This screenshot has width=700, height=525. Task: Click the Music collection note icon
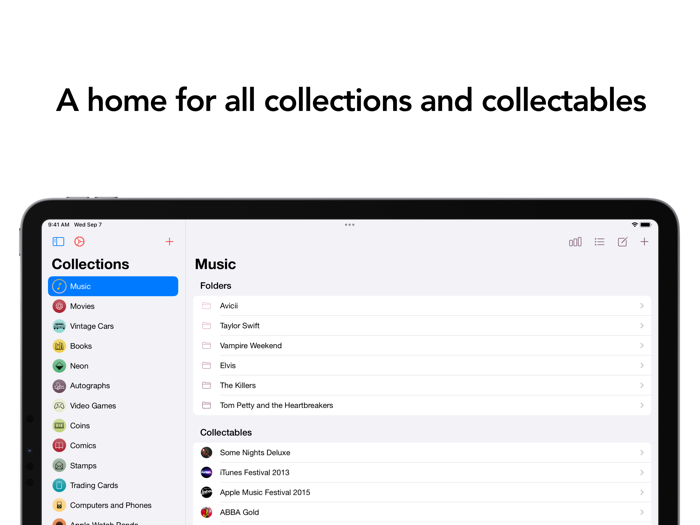point(59,286)
